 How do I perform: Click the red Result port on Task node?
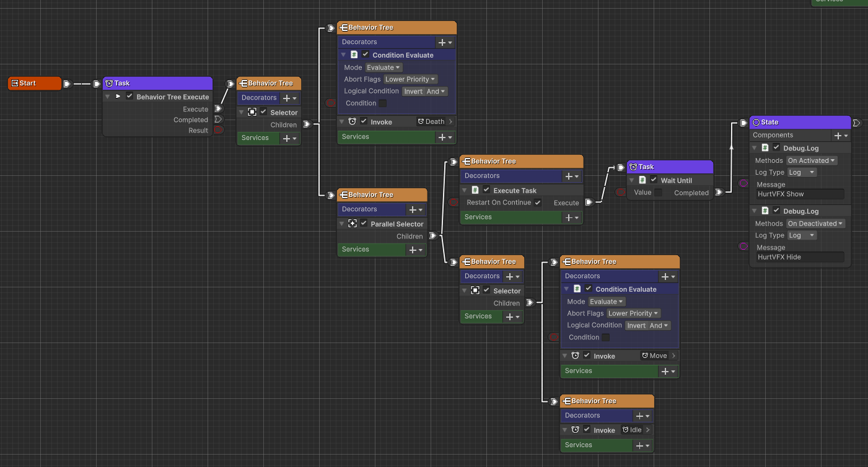[x=218, y=130]
